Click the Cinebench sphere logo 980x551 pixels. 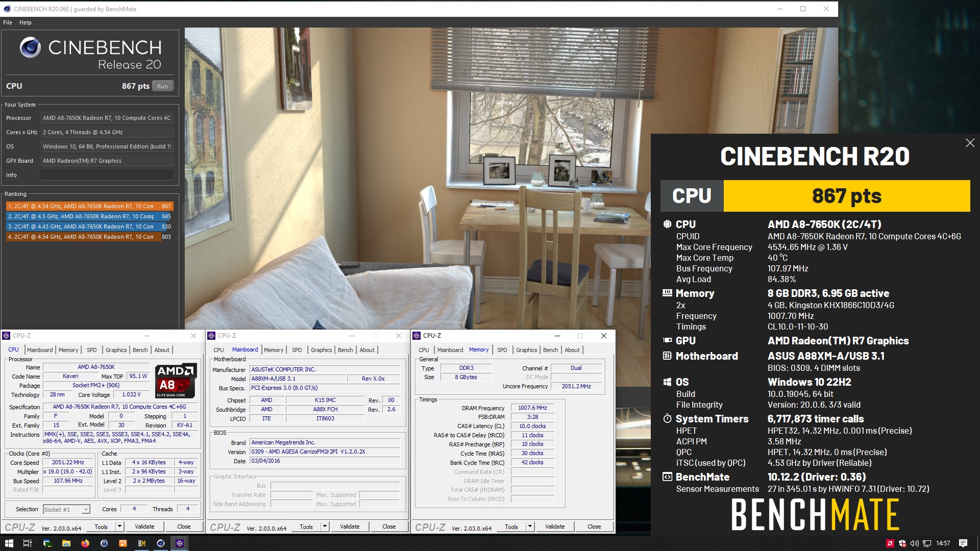pyautogui.click(x=30, y=47)
